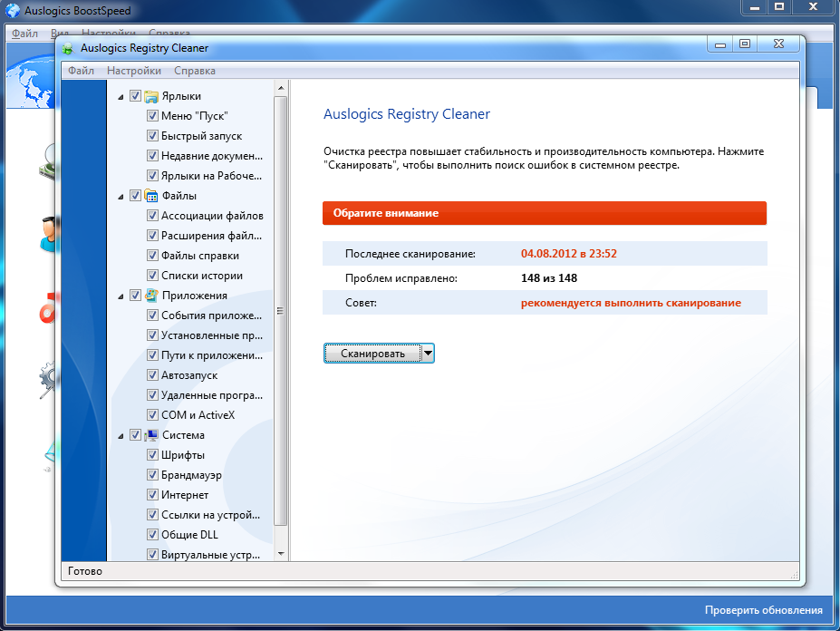This screenshot has width=840, height=631.
Task: Uncheck the Шрифты checkbox
Action: [152, 454]
